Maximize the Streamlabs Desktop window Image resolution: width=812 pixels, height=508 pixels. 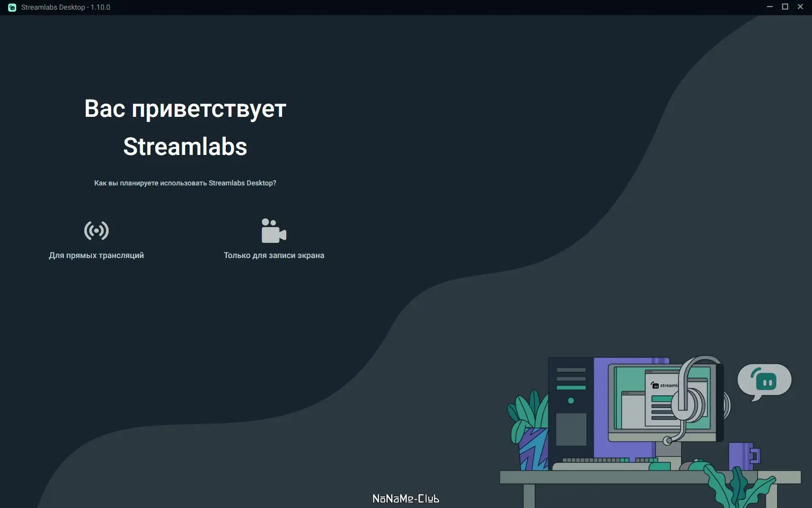point(785,7)
